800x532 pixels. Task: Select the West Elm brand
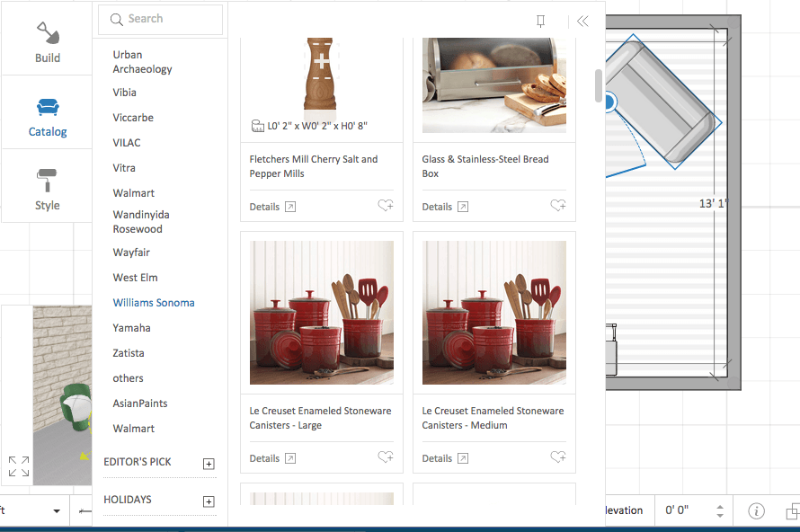point(135,278)
